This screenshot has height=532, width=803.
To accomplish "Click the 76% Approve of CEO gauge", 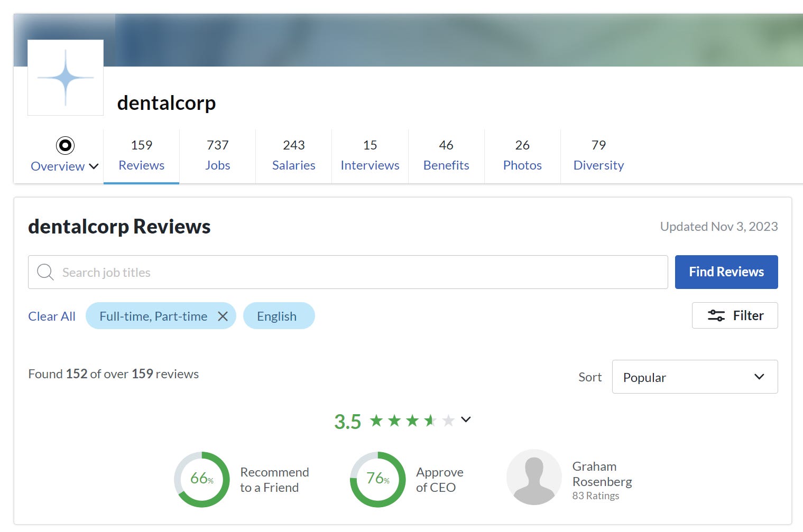I will [x=378, y=479].
